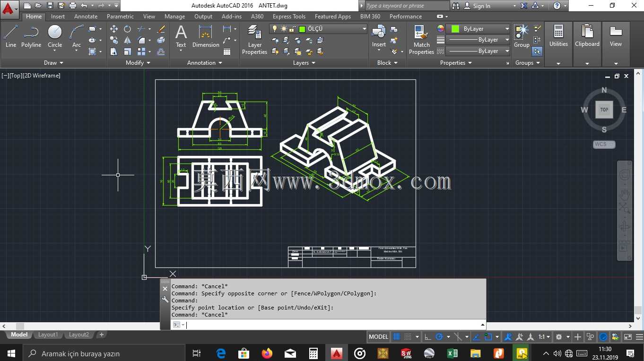
Task: Toggle hardware acceleration in status bar
Action: coord(603,337)
